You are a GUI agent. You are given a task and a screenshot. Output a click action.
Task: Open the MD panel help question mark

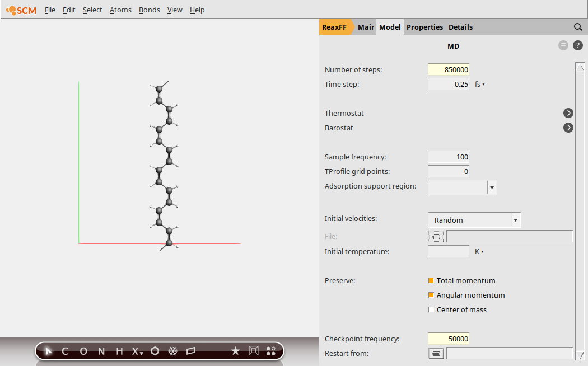(x=578, y=46)
